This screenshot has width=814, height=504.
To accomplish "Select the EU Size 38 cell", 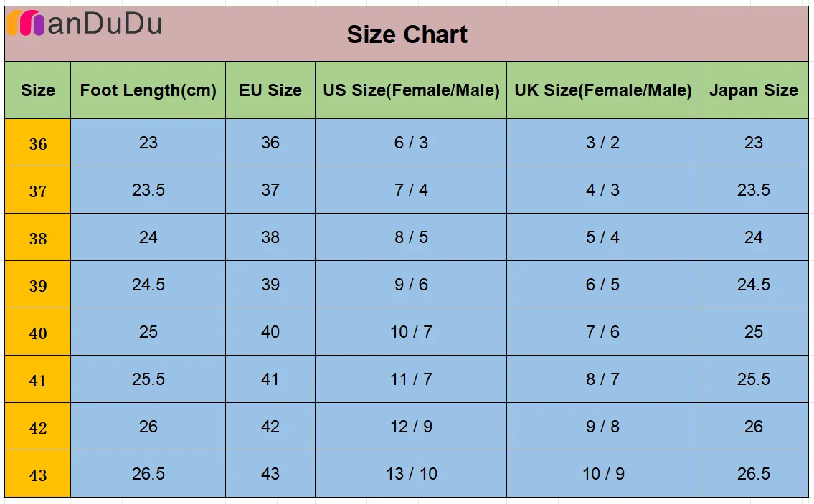I will coord(270,237).
